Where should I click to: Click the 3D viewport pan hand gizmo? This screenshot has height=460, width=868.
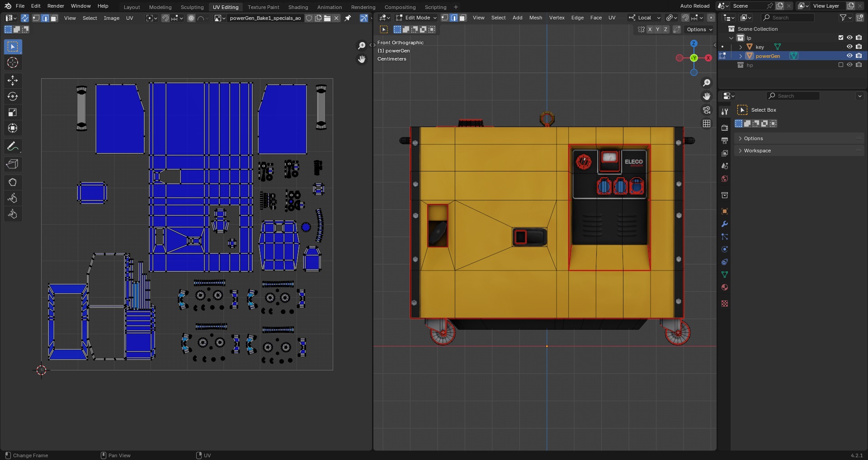(x=707, y=96)
